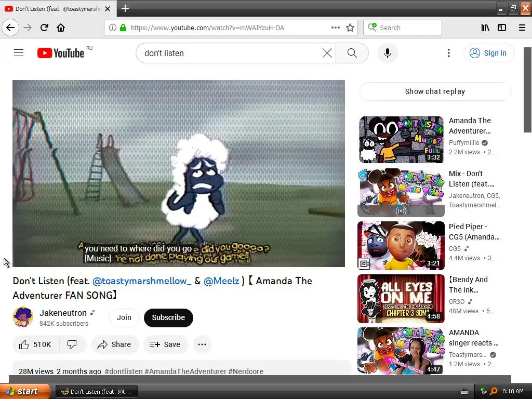Click the on-screen keyboard tray icon
The width and height of the screenshot is (532, 399).
point(464,392)
